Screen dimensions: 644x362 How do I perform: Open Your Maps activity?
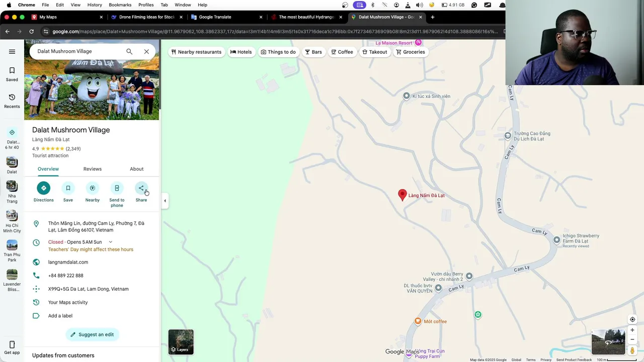(68, 302)
